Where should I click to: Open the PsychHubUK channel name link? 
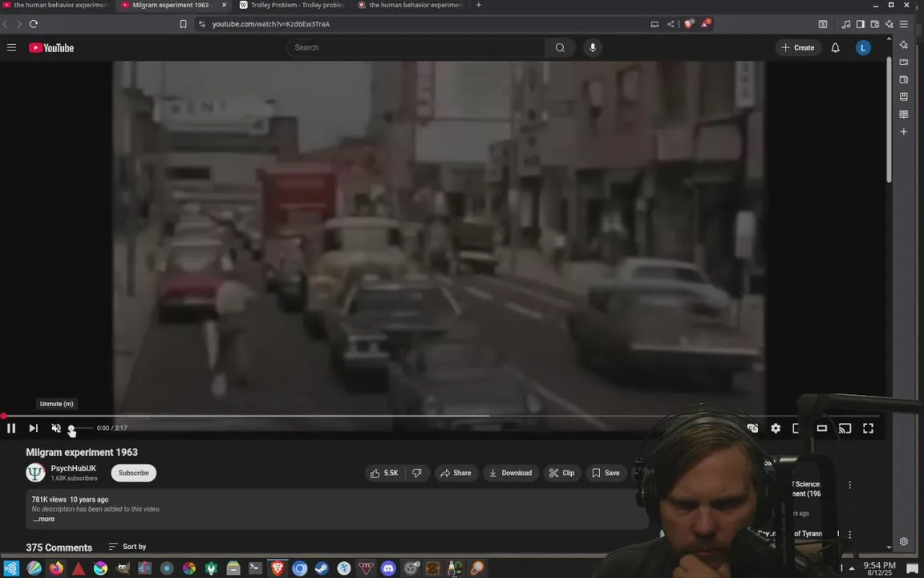(73, 468)
